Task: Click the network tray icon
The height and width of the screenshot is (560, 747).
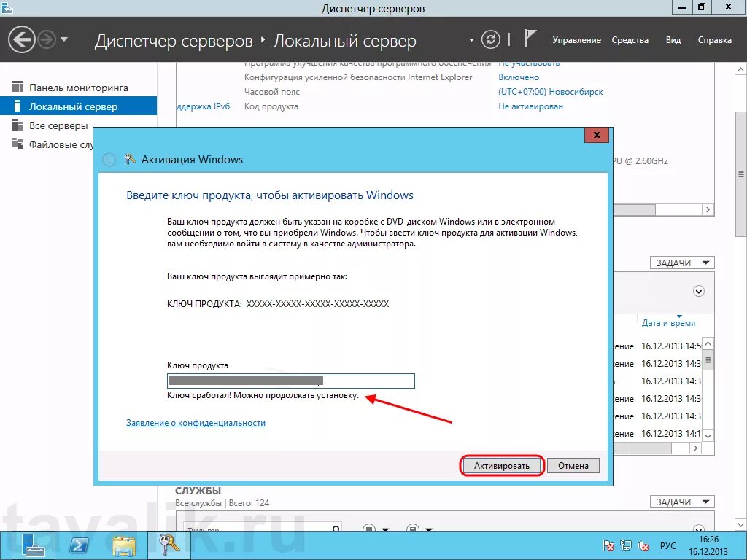Action: click(x=625, y=545)
